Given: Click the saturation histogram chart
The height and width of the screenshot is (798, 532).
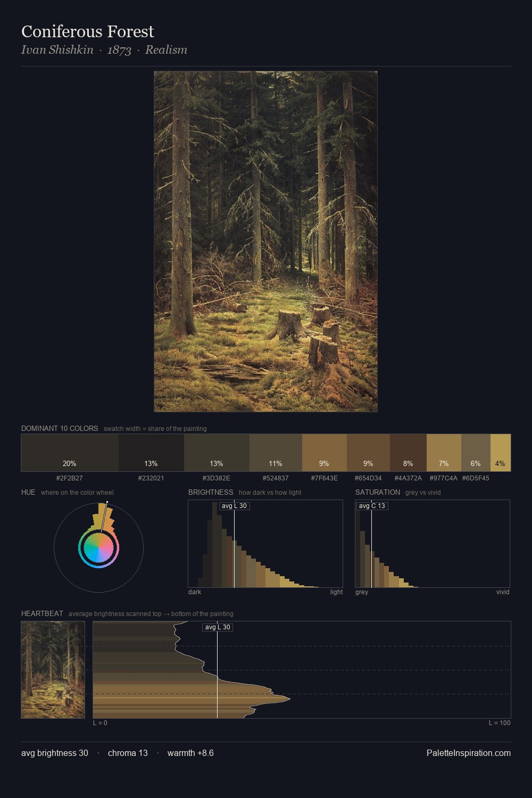Looking at the screenshot, I should coord(433,544).
